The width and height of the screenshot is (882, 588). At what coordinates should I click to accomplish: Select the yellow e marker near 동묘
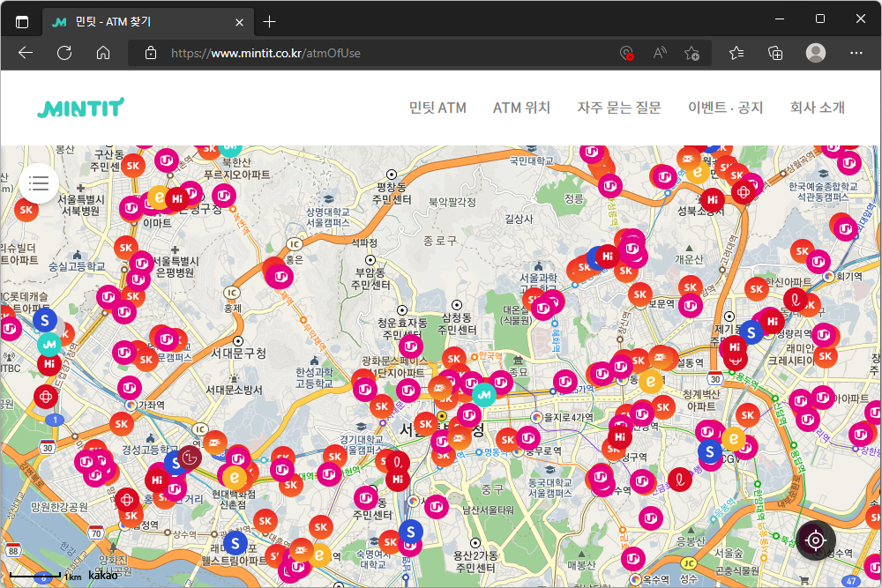point(651,382)
